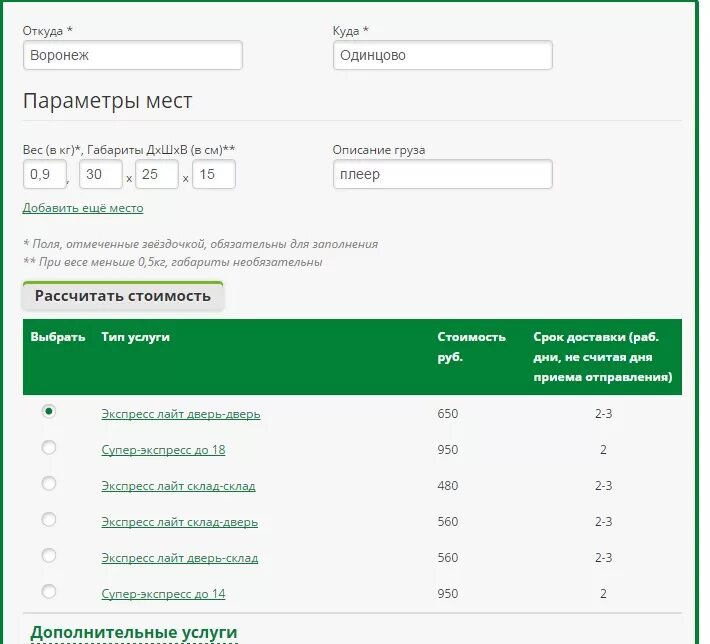The image size is (710, 644).
Task: Select the Экспресс лайт склад-склад radio button
Action: pos(48,483)
